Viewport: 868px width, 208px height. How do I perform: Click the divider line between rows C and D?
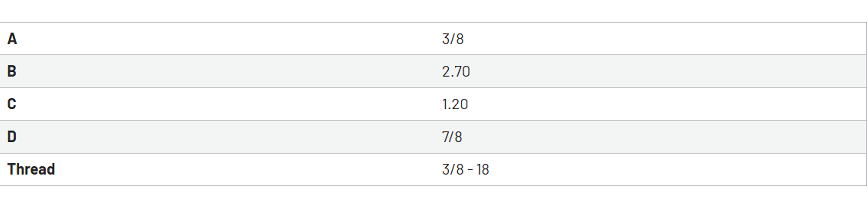pyautogui.click(x=433, y=120)
